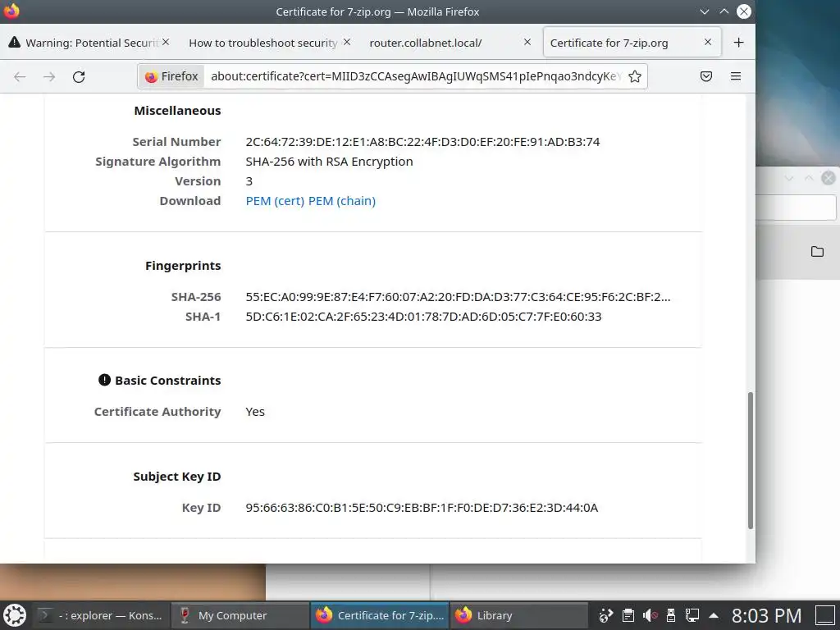840x630 pixels.
Task: Download the PEM (cert) file
Action: tap(275, 201)
